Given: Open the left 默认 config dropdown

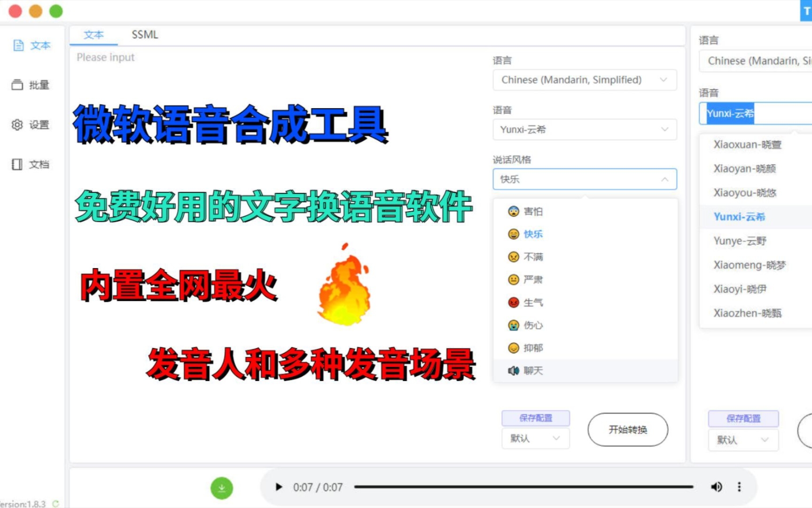Looking at the screenshot, I should tap(536, 438).
